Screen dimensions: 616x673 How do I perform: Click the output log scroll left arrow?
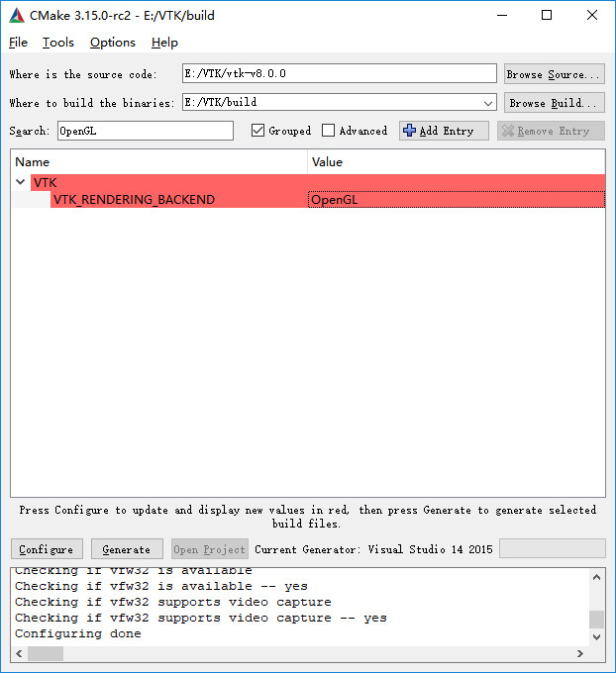[20, 653]
